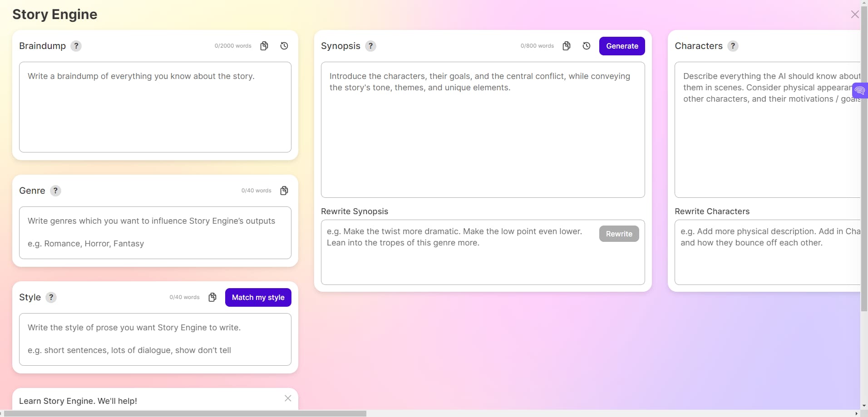Image resolution: width=868 pixels, height=417 pixels.
Task: Copy the Synopsis text
Action: tap(566, 46)
